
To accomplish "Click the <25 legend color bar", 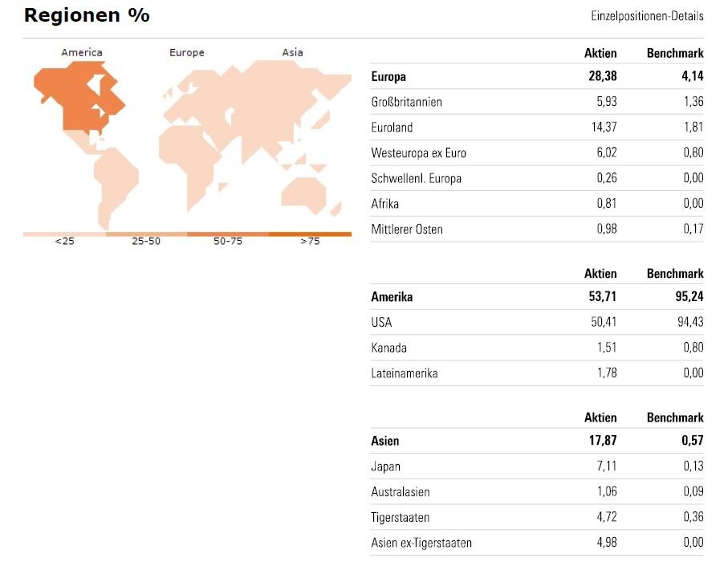I will pyautogui.click(x=64, y=234).
